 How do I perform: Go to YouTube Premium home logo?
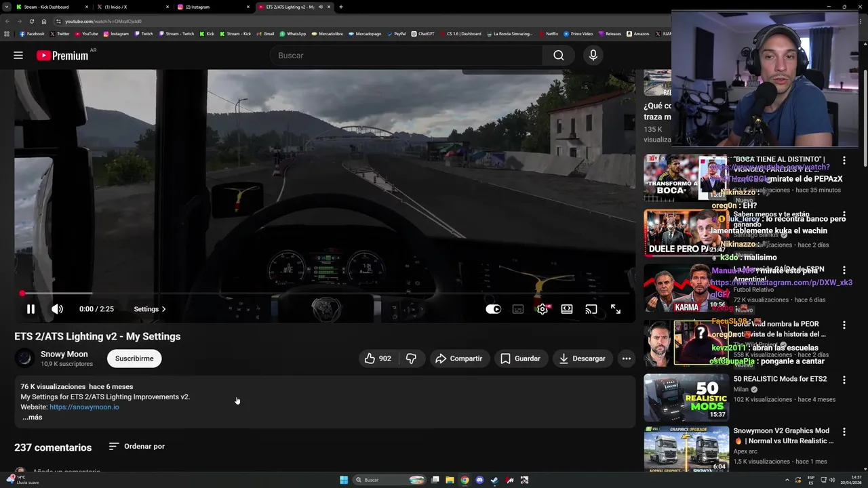pyautogui.click(x=62, y=56)
